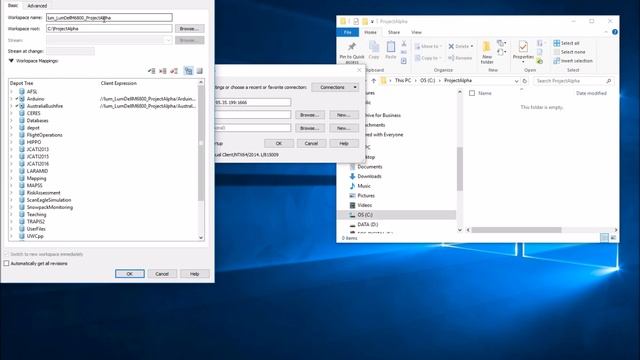Click Workspace root input field

click(109, 29)
